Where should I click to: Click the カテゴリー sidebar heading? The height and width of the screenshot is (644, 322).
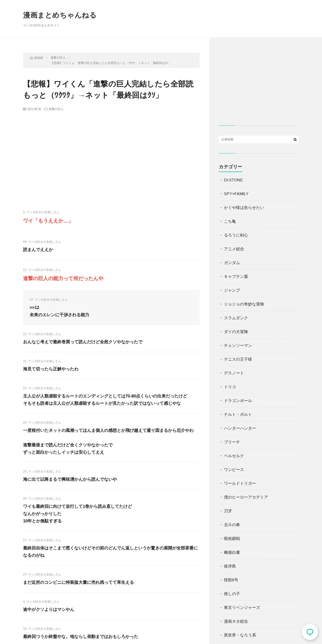point(230,167)
